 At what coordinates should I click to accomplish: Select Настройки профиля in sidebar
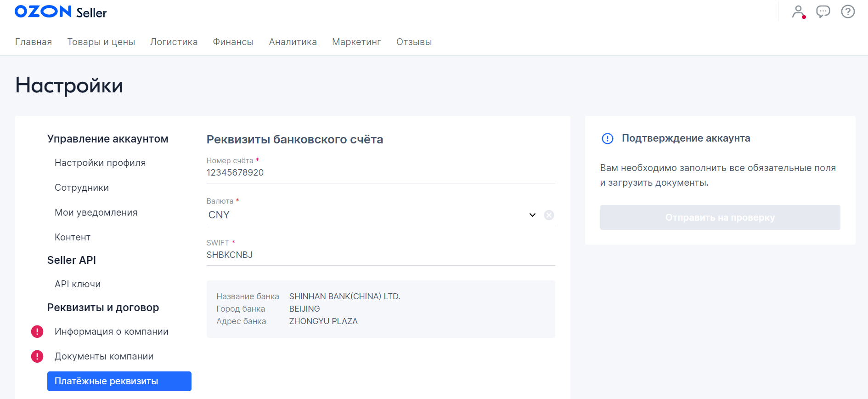(x=100, y=163)
